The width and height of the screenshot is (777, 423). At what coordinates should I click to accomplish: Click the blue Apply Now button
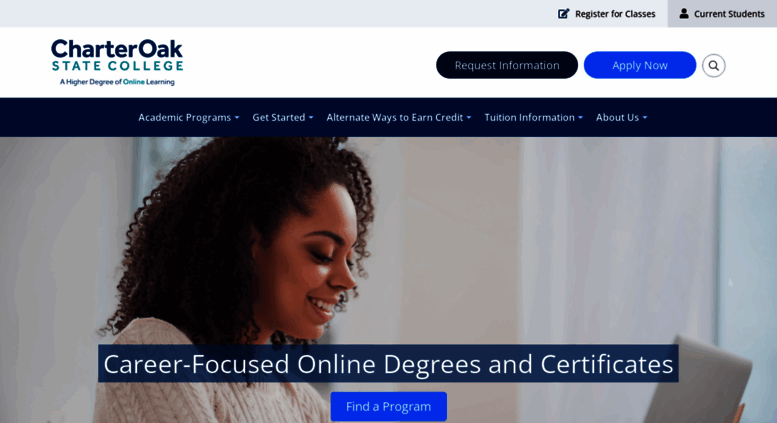640,65
